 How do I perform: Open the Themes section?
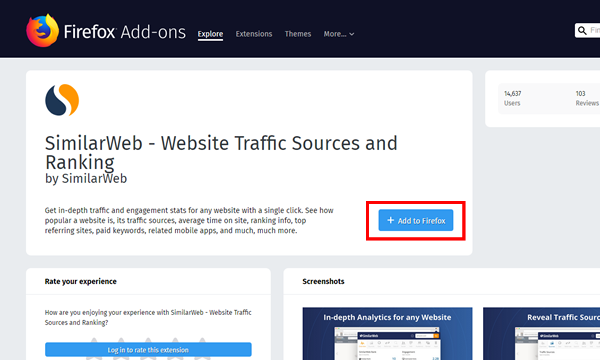(298, 34)
